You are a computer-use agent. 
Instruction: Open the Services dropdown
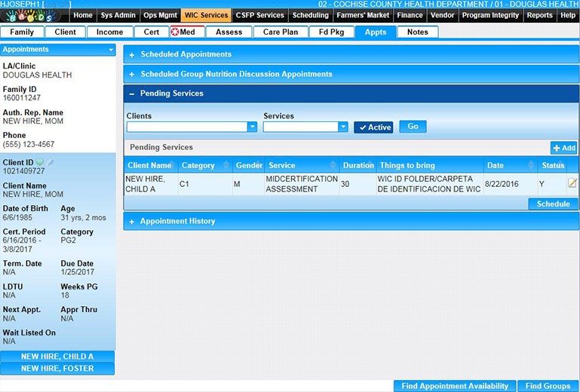click(342, 127)
